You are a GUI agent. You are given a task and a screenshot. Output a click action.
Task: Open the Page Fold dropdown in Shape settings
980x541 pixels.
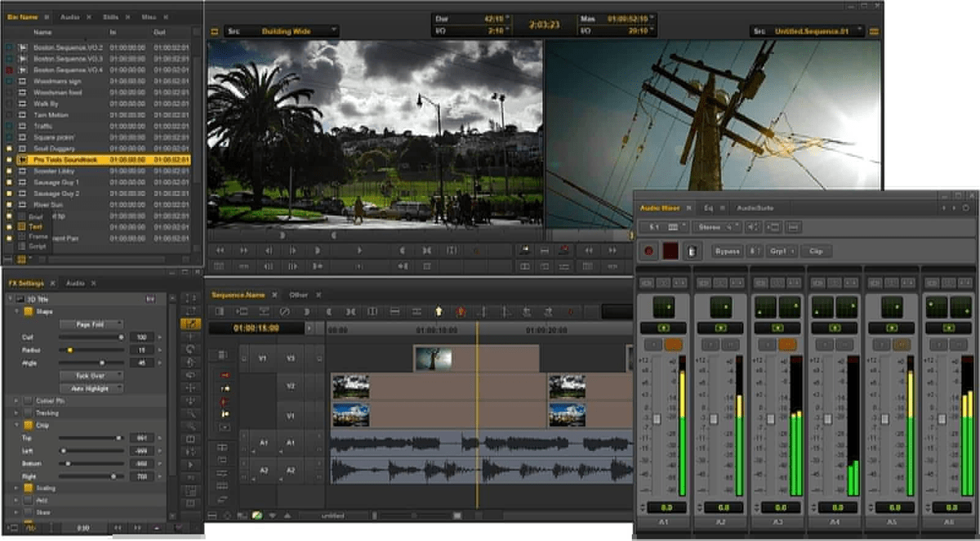click(x=92, y=324)
